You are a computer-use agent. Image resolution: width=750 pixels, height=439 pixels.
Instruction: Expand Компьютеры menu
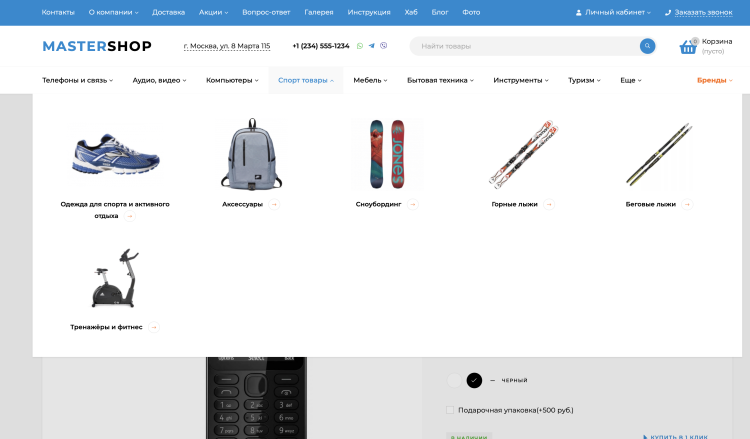[232, 80]
